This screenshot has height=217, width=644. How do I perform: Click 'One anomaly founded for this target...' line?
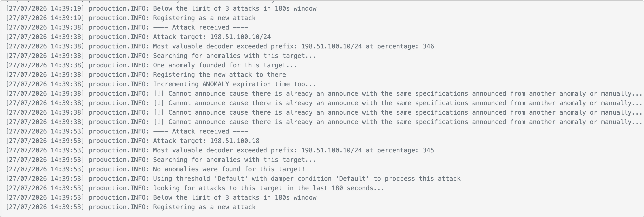click(x=151, y=65)
